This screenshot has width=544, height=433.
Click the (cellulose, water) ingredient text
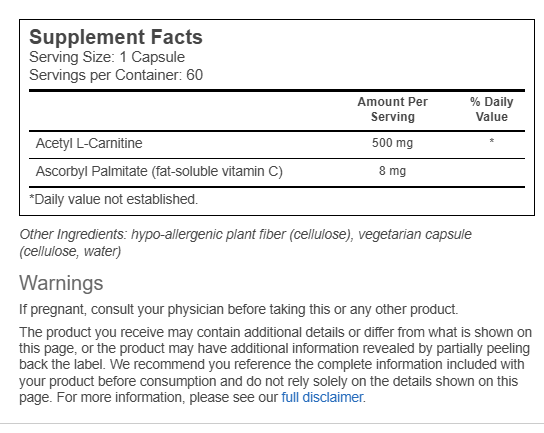pyautogui.click(x=70, y=251)
